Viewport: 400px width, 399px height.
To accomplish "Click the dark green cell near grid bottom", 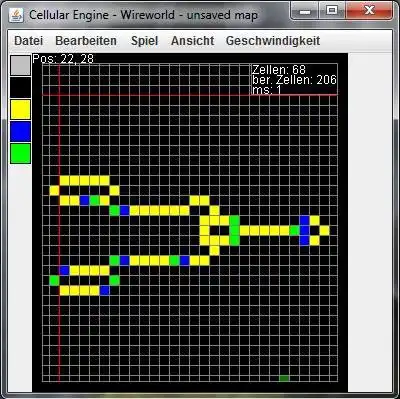I will click(x=284, y=378).
